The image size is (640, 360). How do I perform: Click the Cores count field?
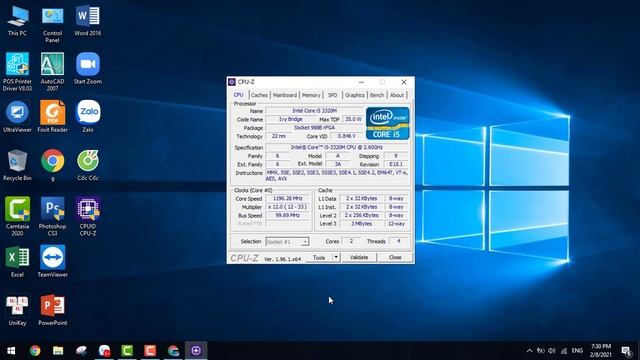pos(351,241)
